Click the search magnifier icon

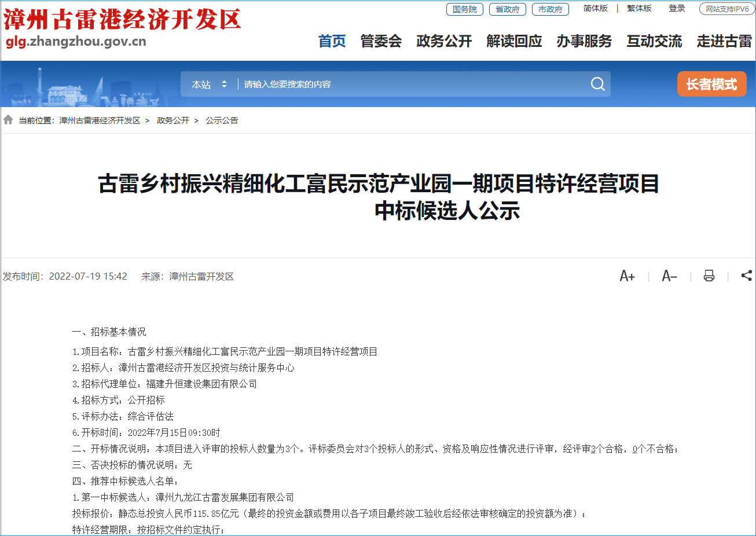[597, 84]
